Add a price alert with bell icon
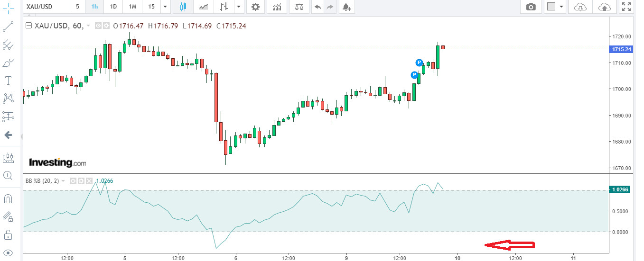Viewport: 644px width, 261px height. point(347,7)
